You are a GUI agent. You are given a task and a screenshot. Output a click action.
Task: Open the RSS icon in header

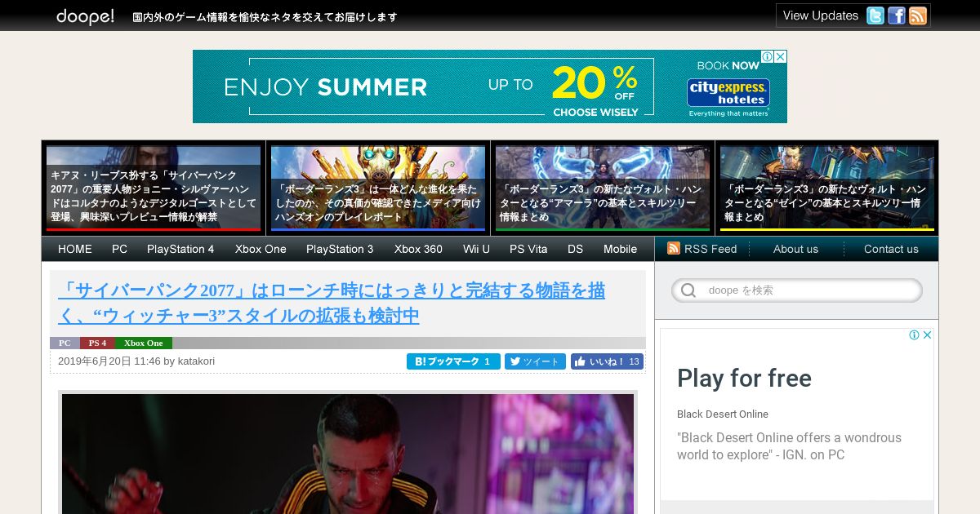point(918,16)
